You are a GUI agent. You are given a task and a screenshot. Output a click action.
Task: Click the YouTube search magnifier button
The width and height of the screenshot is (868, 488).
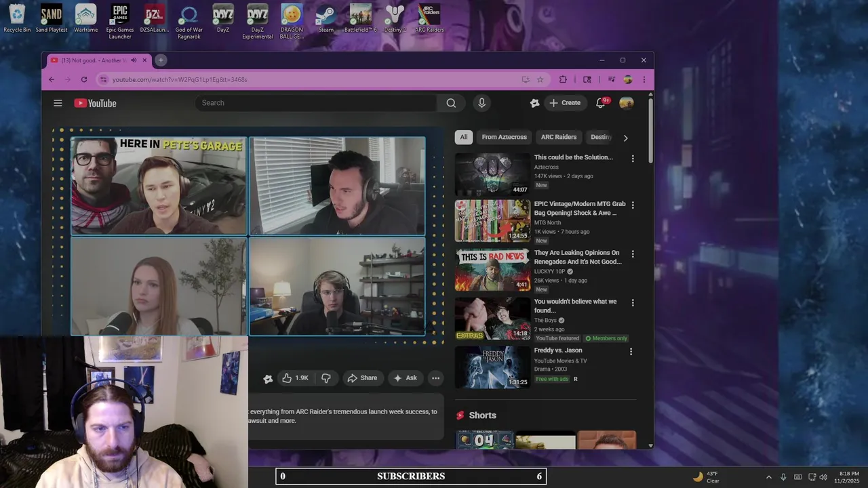tap(451, 103)
